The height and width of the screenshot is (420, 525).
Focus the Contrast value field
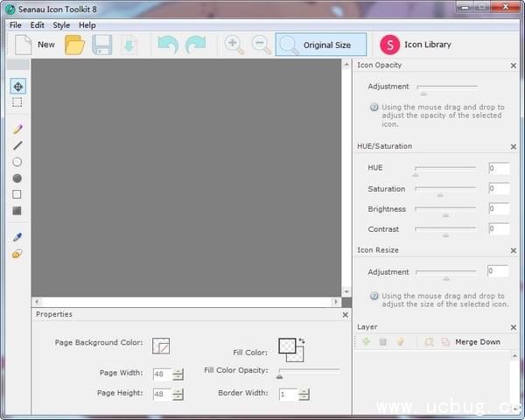coord(499,228)
